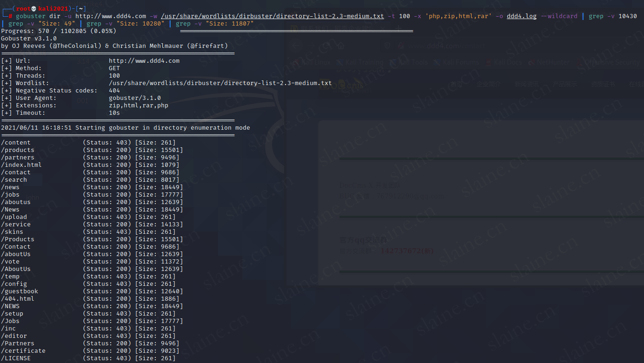
Task: Click the --wildcard flag in the command
Action: [559, 16]
